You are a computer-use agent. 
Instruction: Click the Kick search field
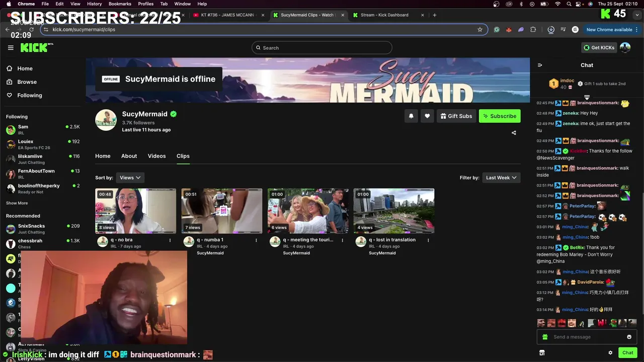[x=322, y=48]
